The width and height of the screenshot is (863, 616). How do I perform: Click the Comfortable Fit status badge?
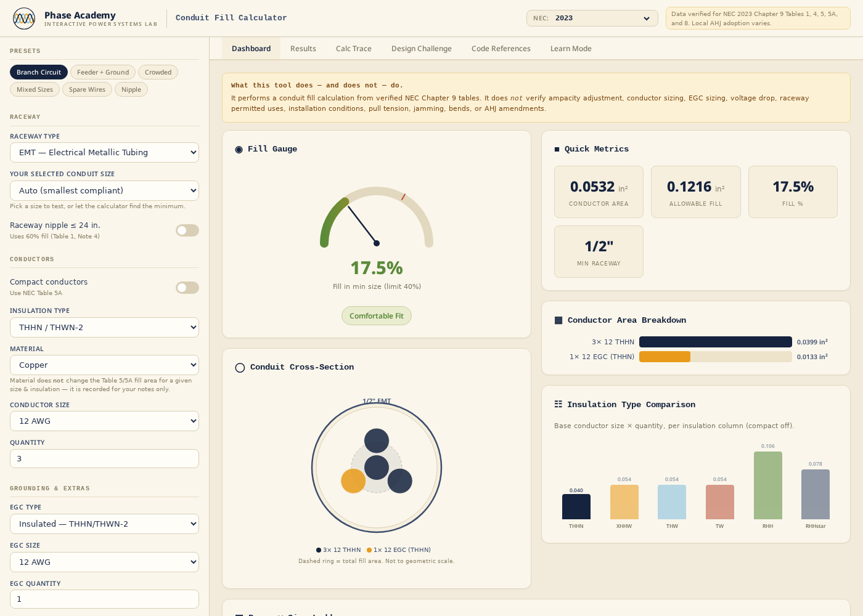click(x=377, y=316)
